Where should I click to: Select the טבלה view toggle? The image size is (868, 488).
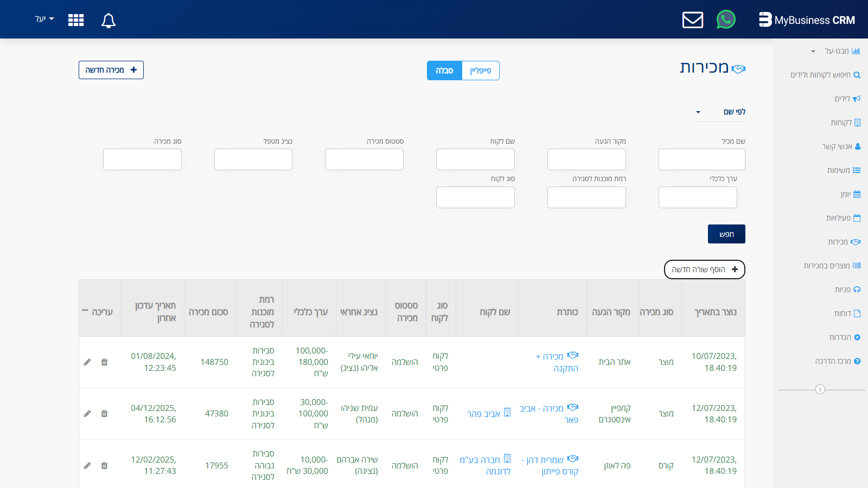coord(444,70)
